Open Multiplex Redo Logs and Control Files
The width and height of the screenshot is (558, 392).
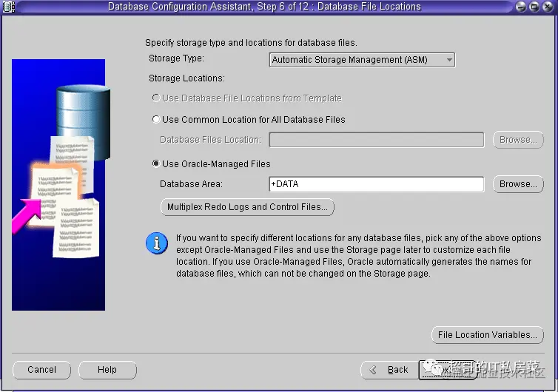(247, 207)
